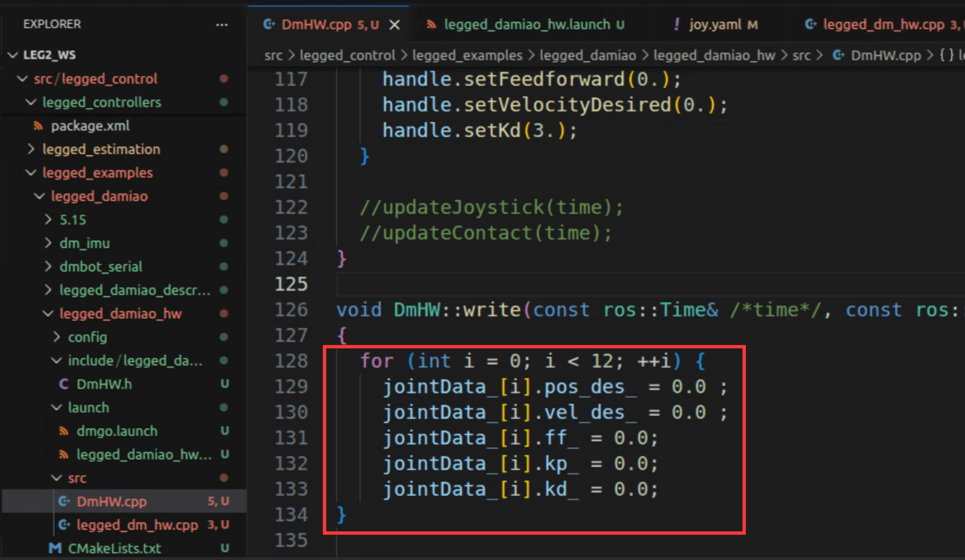The width and height of the screenshot is (965, 560).
Task: Click the C++ file icon of DmHW.cpp tab
Action: point(269,25)
